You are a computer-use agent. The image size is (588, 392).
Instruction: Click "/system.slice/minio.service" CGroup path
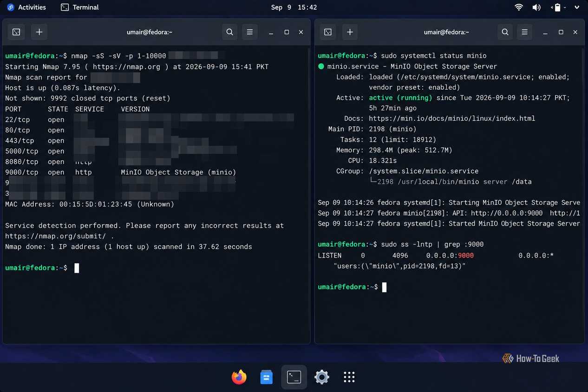coord(424,171)
